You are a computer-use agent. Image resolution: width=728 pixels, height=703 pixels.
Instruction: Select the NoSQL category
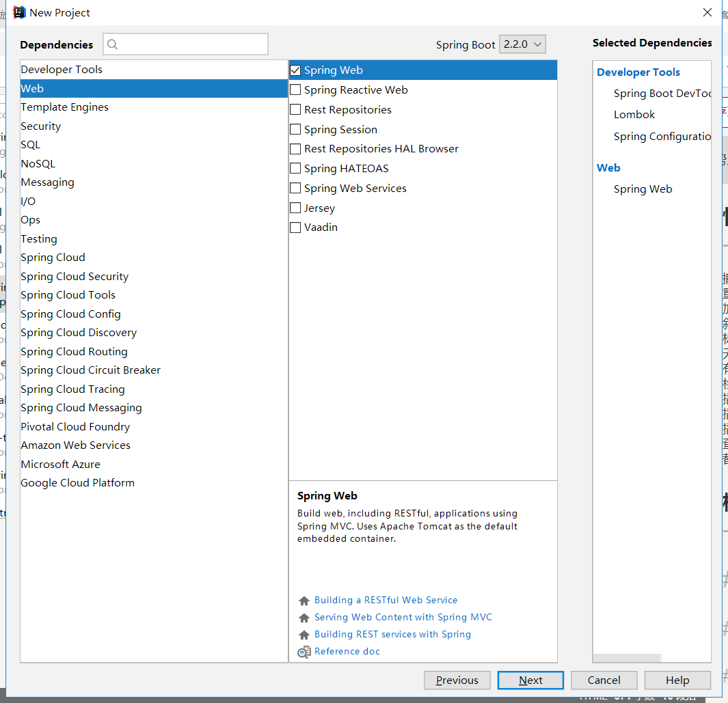154,164
